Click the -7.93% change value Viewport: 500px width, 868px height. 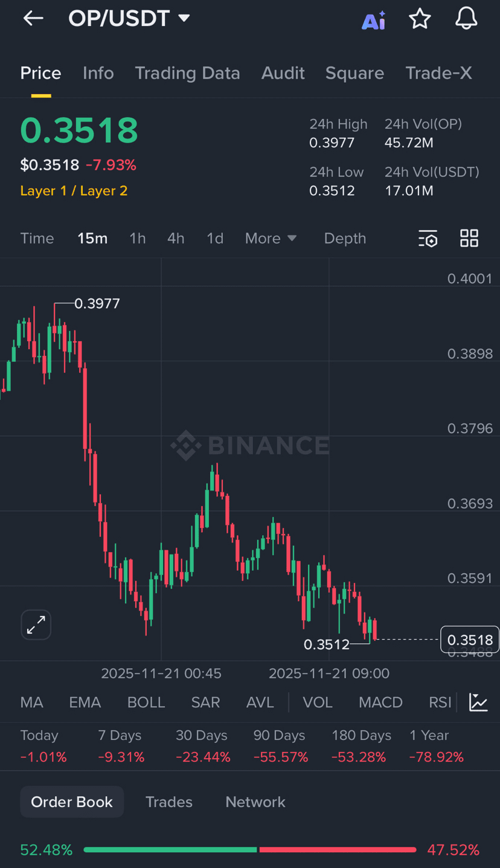[x=111, y=165]
